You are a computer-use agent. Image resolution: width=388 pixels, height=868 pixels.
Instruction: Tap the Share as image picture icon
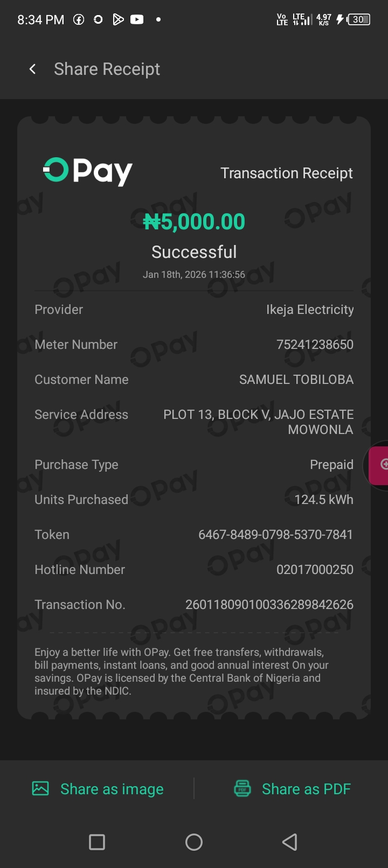pyautogui.click(x=40, y=789)
